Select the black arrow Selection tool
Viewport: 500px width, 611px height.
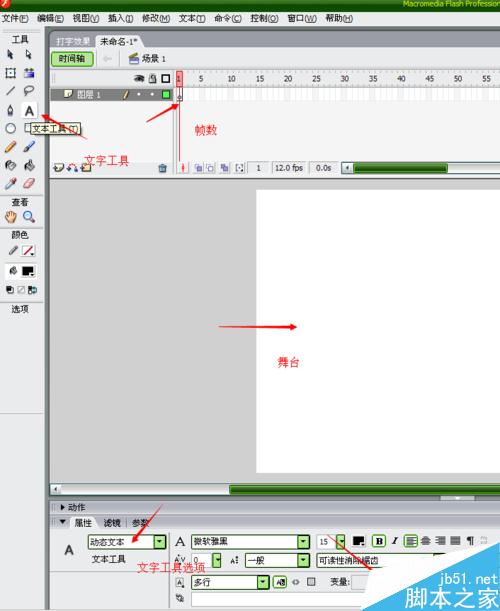coord(10,54)
